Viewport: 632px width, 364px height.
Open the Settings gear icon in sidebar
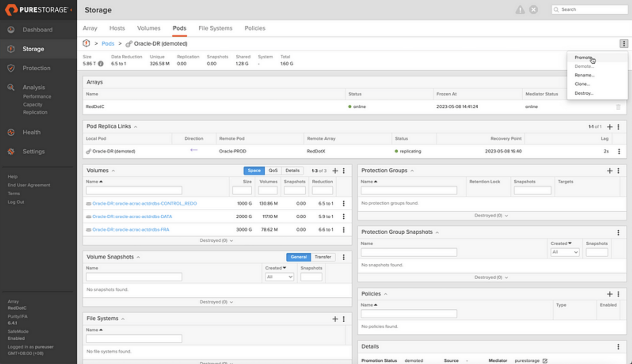(x=11, y=152)
